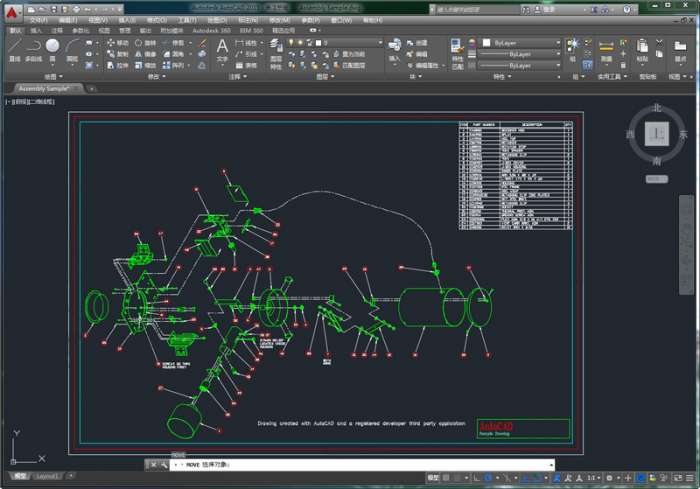The height and width of the screenshot is (489, 700).
Task: Click the Group objects icon
Action: tap(573, 49)
